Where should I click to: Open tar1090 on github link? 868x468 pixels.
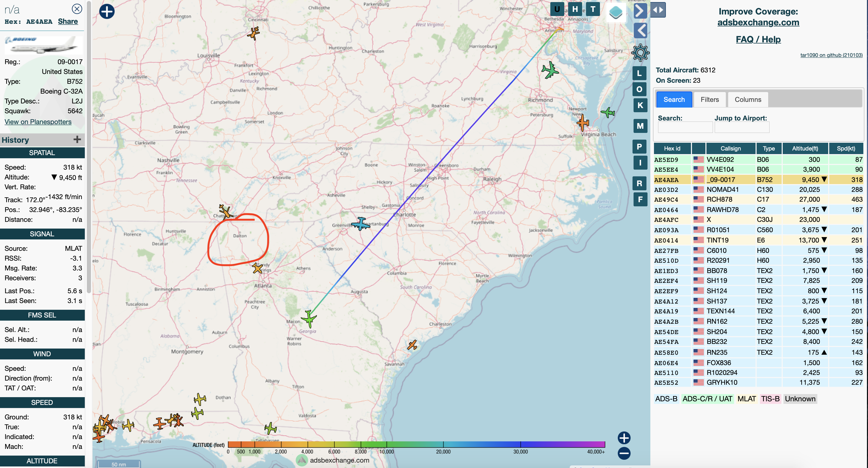click(831, 55)
